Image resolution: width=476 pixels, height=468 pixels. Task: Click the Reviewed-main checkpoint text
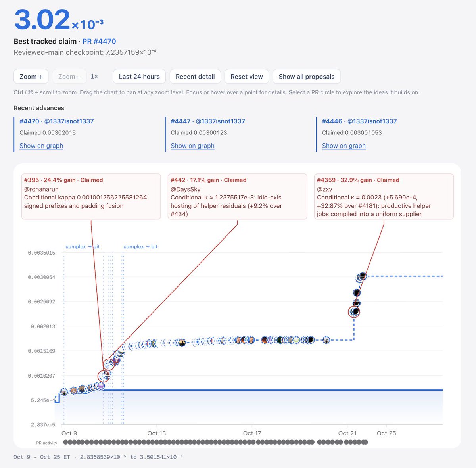click(85, 52)
